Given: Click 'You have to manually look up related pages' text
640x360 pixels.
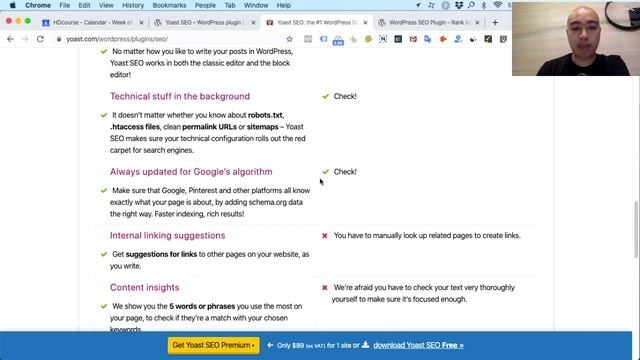Looking at the screenshot, I should (x=427, y=236).
